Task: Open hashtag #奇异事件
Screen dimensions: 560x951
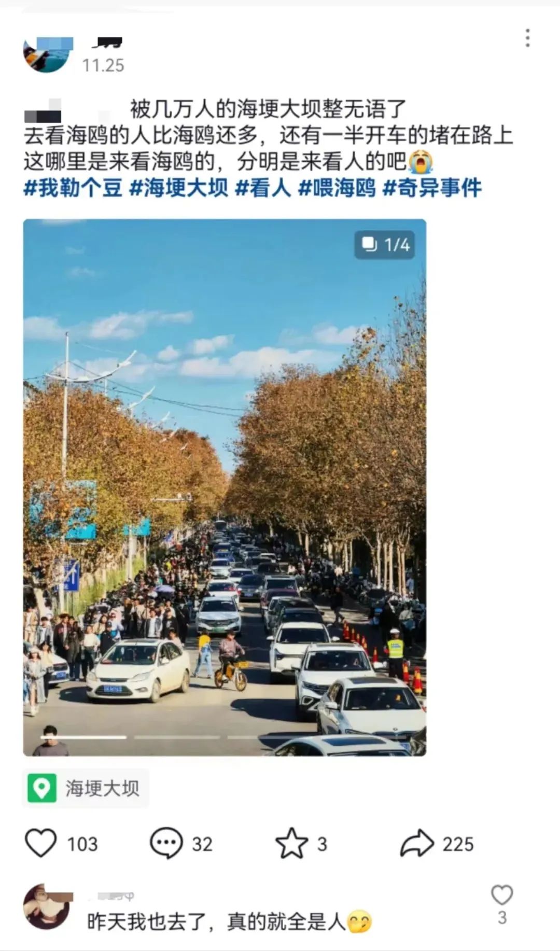Action: (432, 188)
